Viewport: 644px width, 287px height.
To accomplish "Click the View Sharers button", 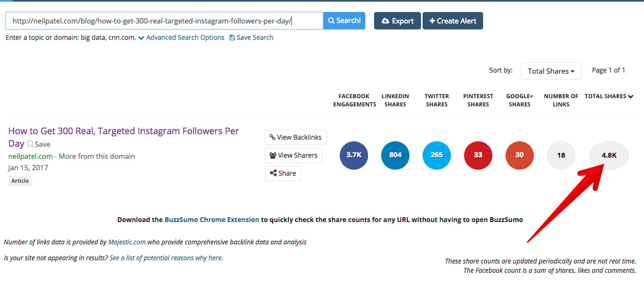I will coord(293,156).
